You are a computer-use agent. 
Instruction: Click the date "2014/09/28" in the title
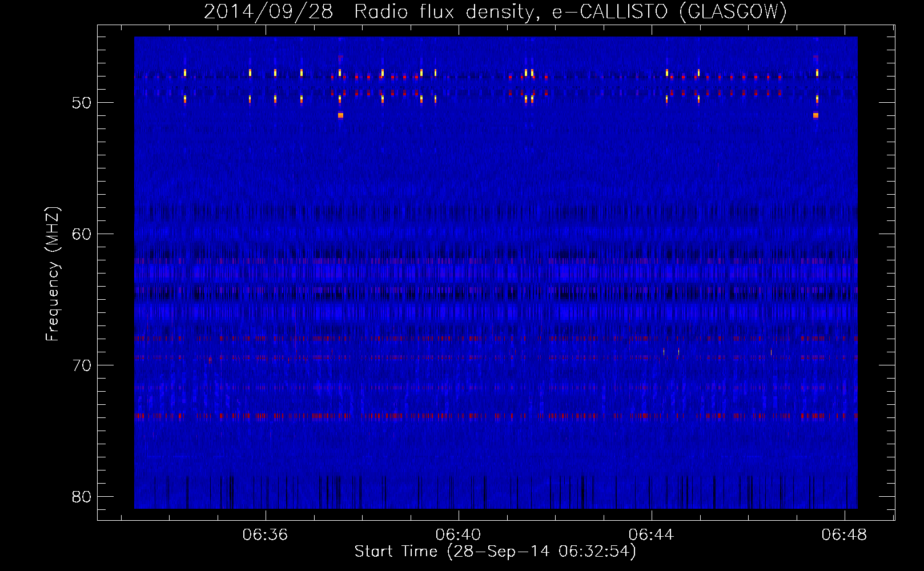[x=268, y=12]
